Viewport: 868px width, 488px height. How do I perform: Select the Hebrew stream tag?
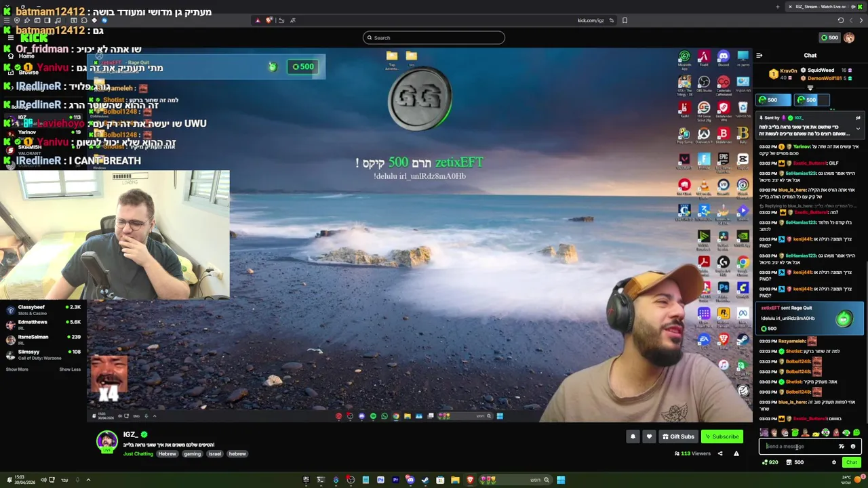(x=167, y=453)
